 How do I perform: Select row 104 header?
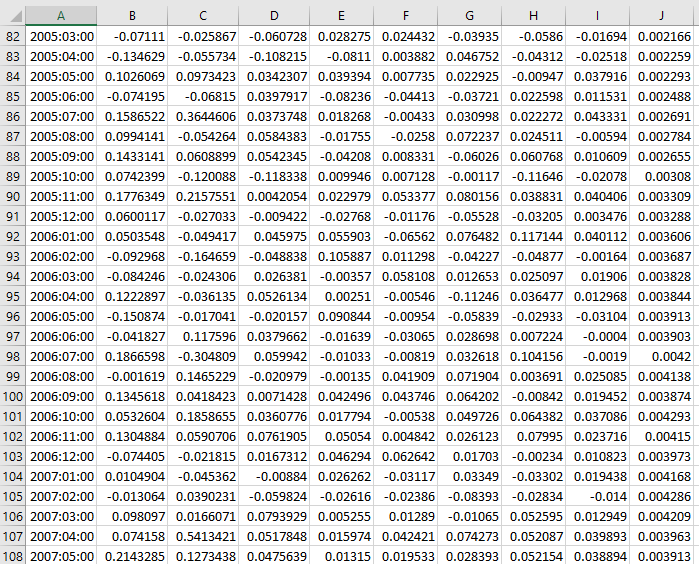click(12, 477)
